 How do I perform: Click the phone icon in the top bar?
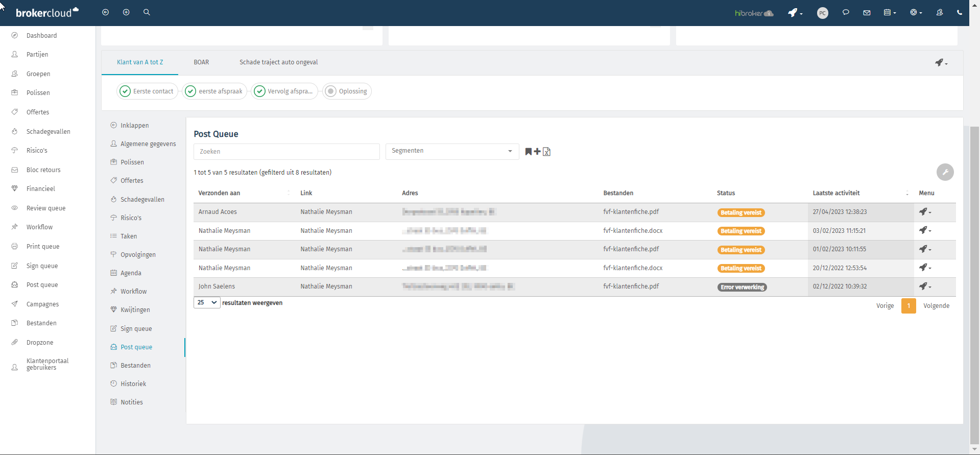coord(960,13)
